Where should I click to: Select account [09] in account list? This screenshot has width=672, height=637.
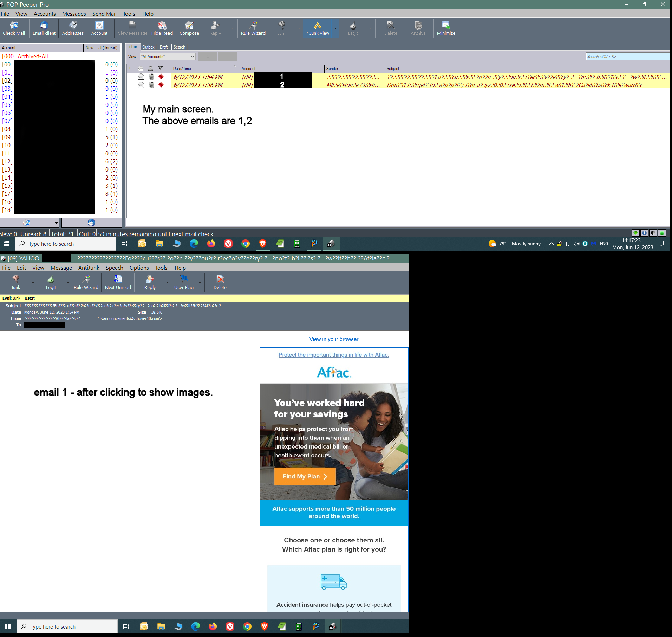7,137
